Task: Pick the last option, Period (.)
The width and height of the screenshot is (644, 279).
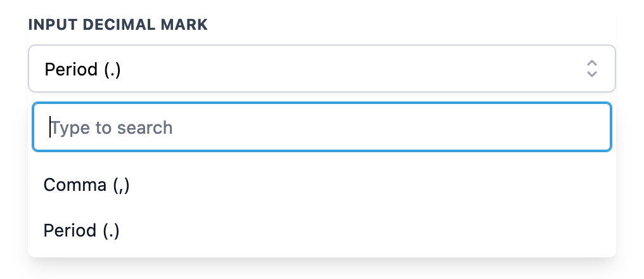Action: [x=82, y=230]
